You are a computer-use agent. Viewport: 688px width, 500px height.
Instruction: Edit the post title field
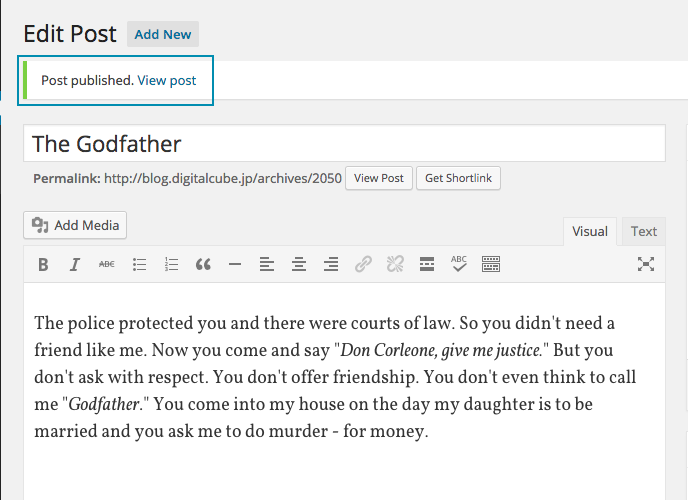tap(344, 143)
